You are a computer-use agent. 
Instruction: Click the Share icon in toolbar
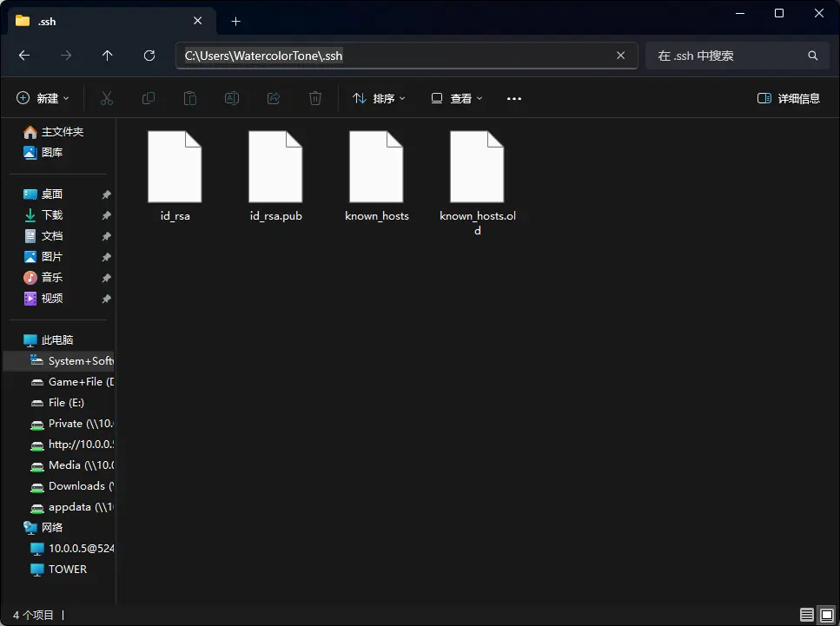point(274,98)
